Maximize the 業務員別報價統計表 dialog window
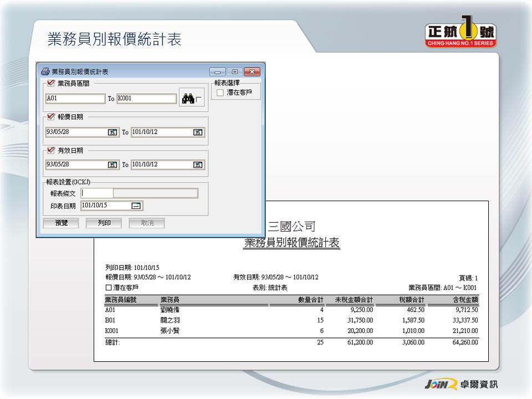 pos(235,72)
